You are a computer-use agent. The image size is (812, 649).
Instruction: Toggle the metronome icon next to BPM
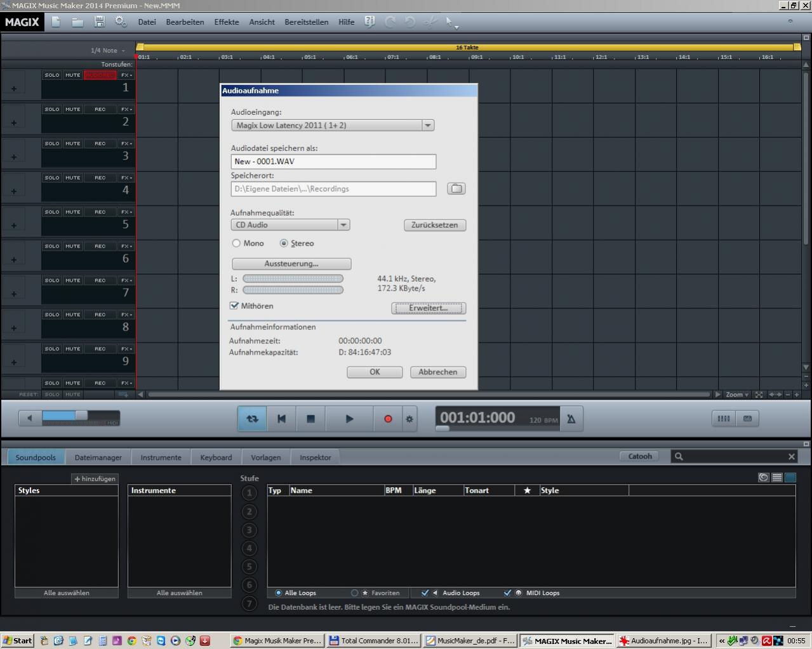click(571, 419)
